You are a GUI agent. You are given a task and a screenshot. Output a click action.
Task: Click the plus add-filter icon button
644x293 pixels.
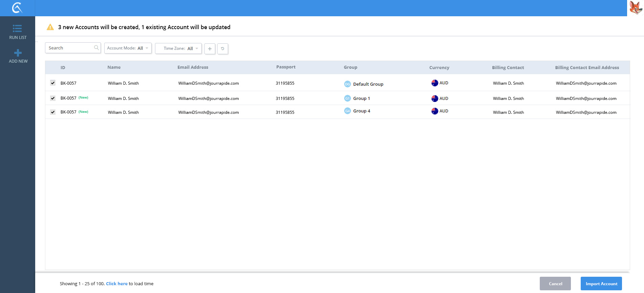[210, 49]
